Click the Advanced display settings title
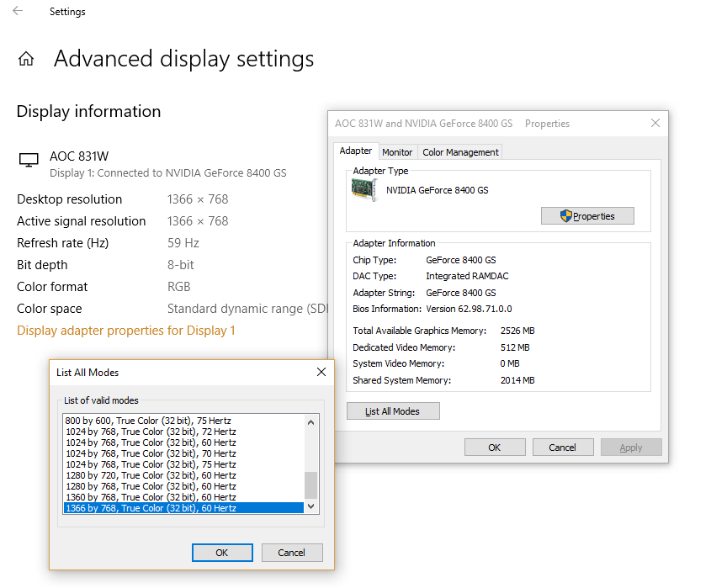Image resolution: width=711 pixels, height=588 pixels. click(x=183, y=59)
